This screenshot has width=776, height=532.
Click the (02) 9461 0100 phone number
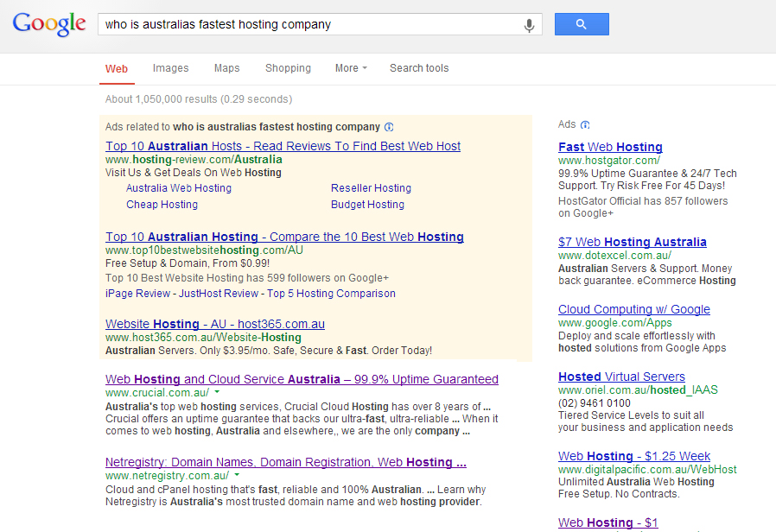[x=595, y=403]
